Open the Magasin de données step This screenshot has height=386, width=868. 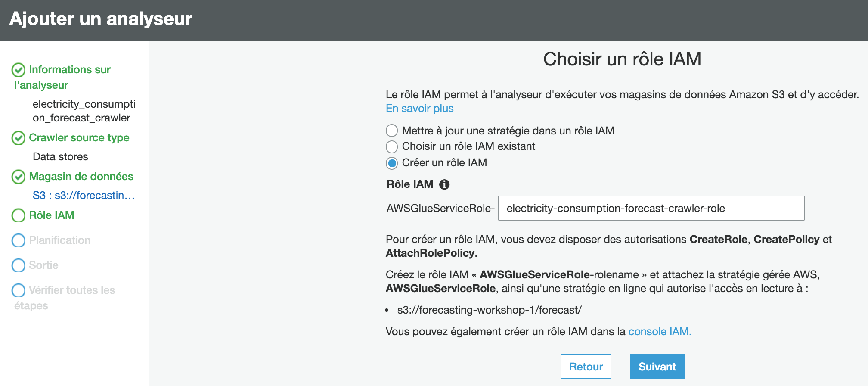pos(81,177)
